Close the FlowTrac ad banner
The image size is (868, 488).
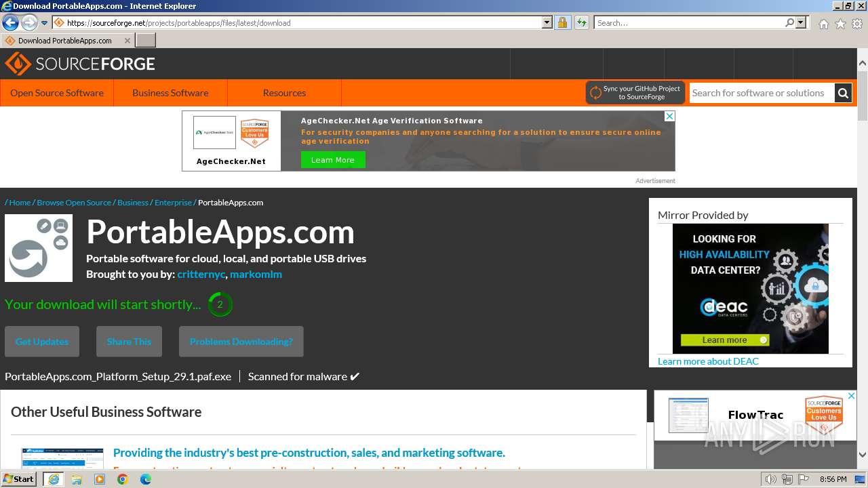852,396
